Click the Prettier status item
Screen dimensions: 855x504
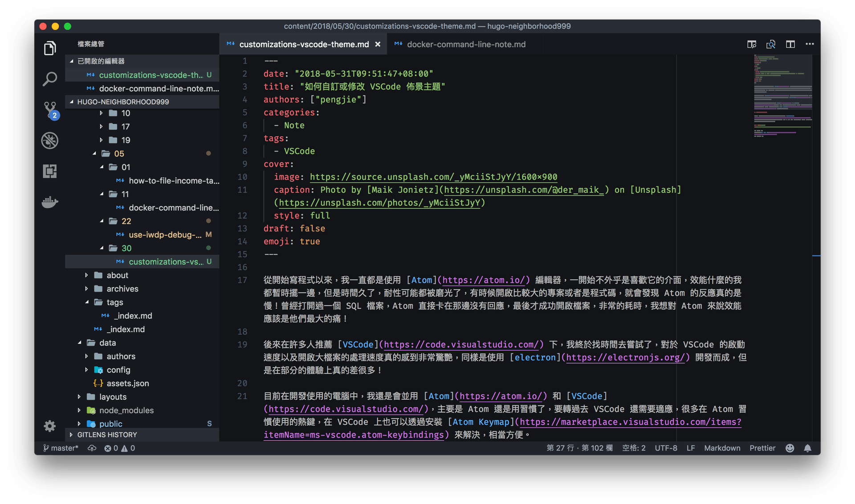(x=762, y=448)
